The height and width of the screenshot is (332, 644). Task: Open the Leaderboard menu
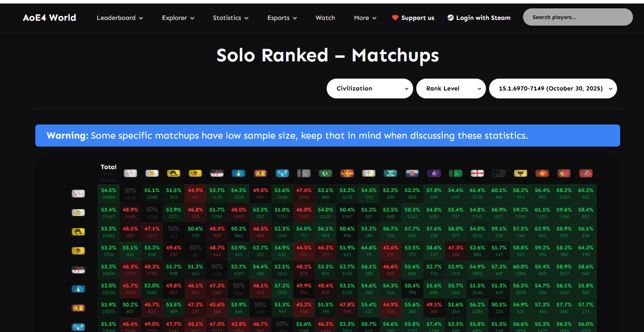click(120, 18)
